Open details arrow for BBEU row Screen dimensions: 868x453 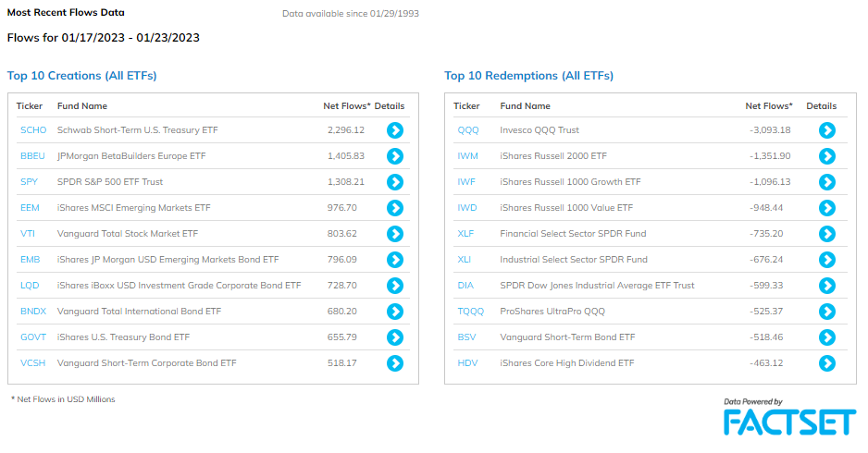click(x=395, y=156)
